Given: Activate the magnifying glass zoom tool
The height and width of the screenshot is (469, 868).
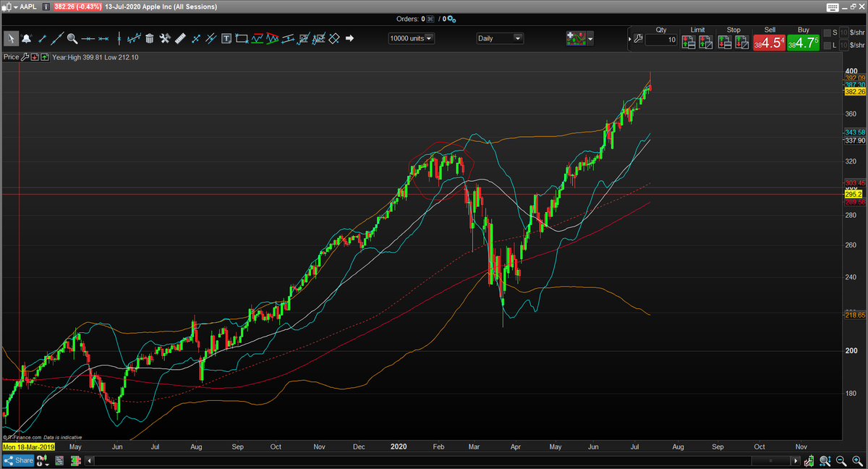Looking at the screenshot, I should tap(72, 38).
